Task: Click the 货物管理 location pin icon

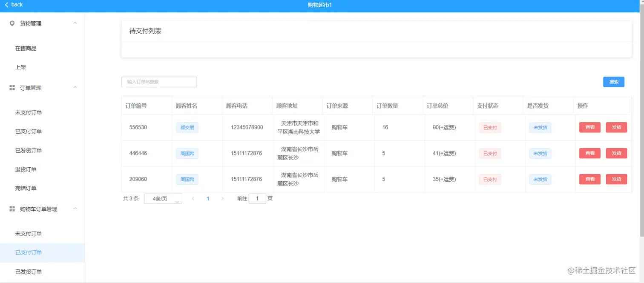Action: pyautogui.click(x=12, y=23)
